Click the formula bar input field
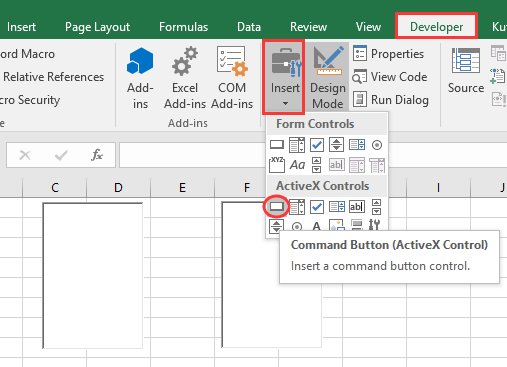507x367 pixels. point(193,155)
